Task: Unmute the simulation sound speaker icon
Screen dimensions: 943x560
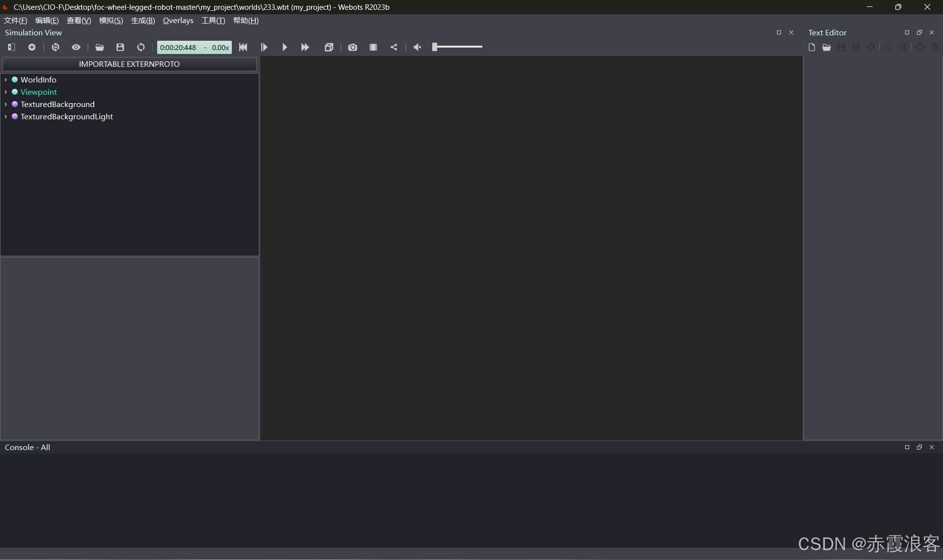Action: (x=417, y=47)
